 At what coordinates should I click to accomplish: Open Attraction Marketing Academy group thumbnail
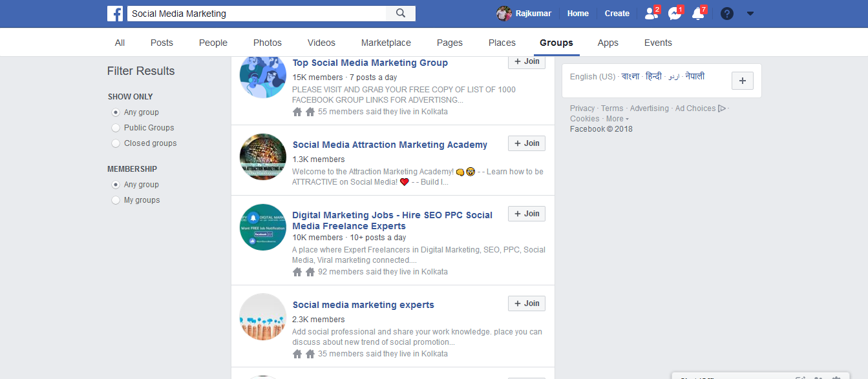(263, 157)
